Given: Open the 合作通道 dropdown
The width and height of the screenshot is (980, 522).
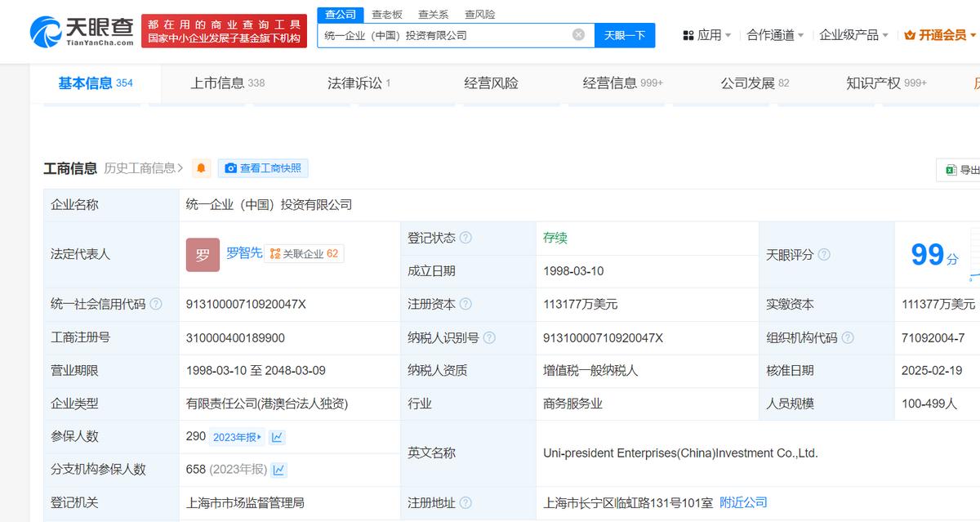Looking at the screenshot, I should coord(775,35).
